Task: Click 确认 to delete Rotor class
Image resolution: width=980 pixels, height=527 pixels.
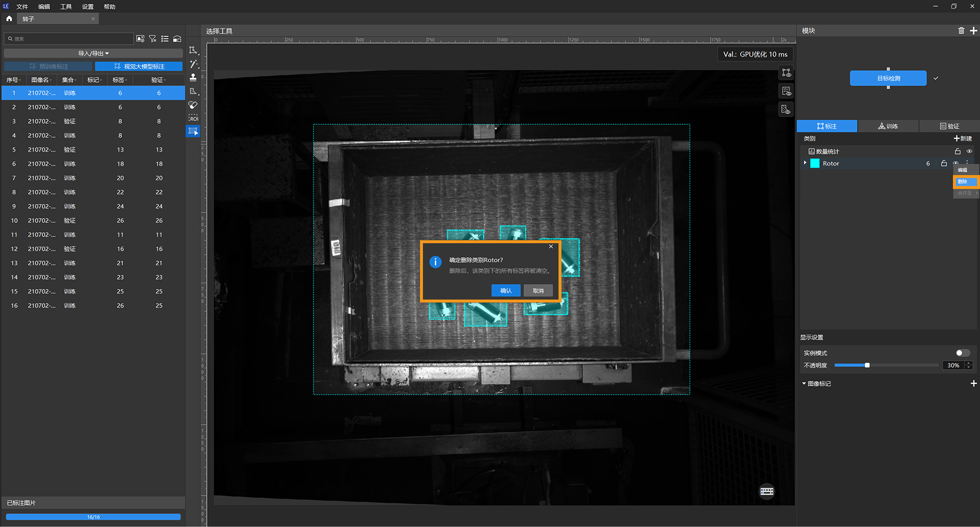Action: (x=506, y=290)
